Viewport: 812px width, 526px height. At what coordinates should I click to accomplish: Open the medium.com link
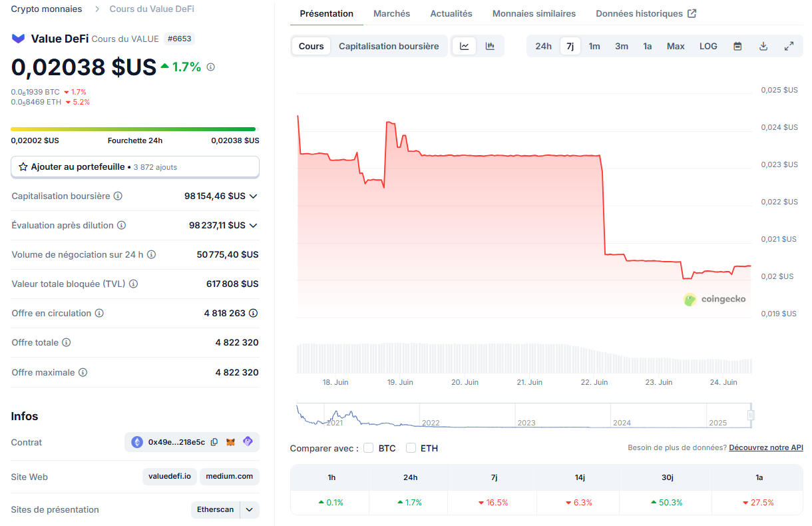coord(230,477)
